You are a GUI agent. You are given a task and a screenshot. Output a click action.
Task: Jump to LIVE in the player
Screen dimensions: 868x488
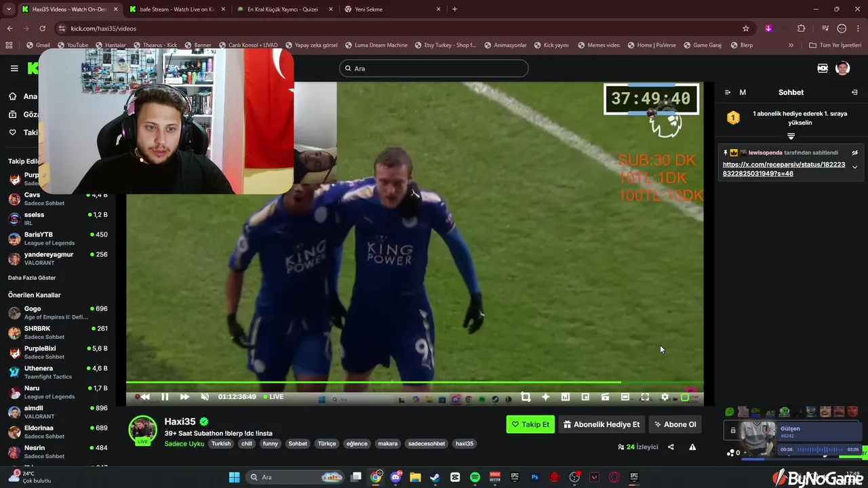pos(273,396)
